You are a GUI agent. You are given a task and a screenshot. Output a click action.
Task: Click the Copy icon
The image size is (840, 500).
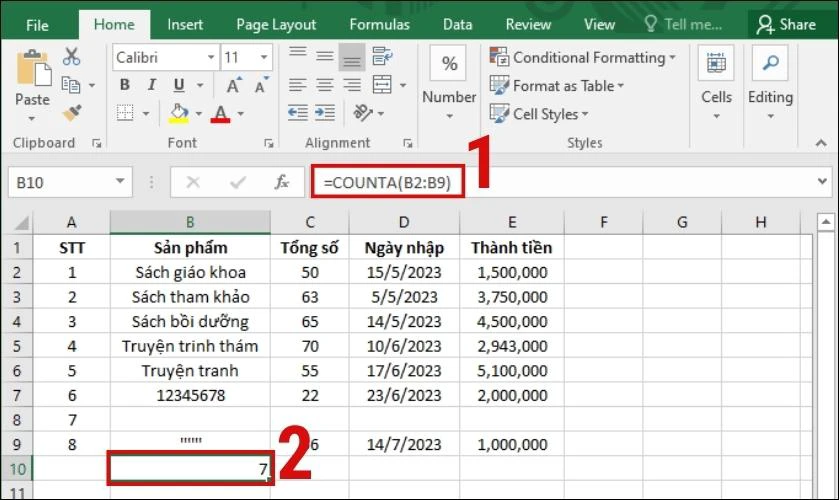click(71, 85)
